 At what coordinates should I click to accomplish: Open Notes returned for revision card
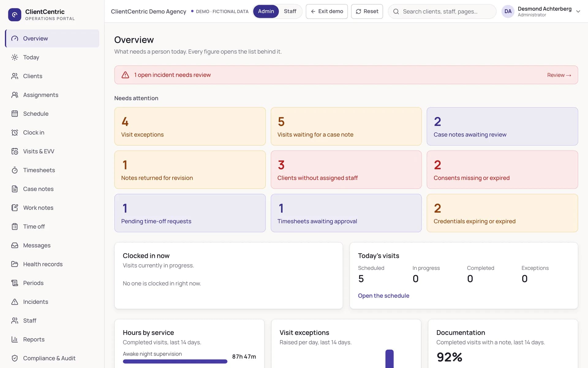(190, 170)
